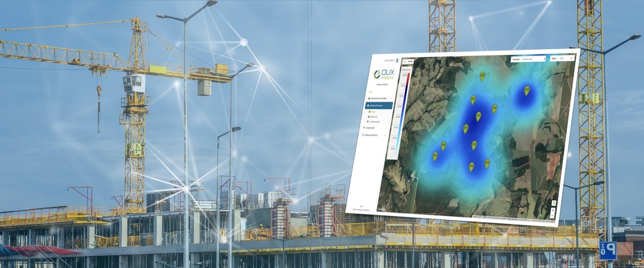Switch to the Satellite view tab
The height and width of the screenshot is (268, 644).
[410, 61]
